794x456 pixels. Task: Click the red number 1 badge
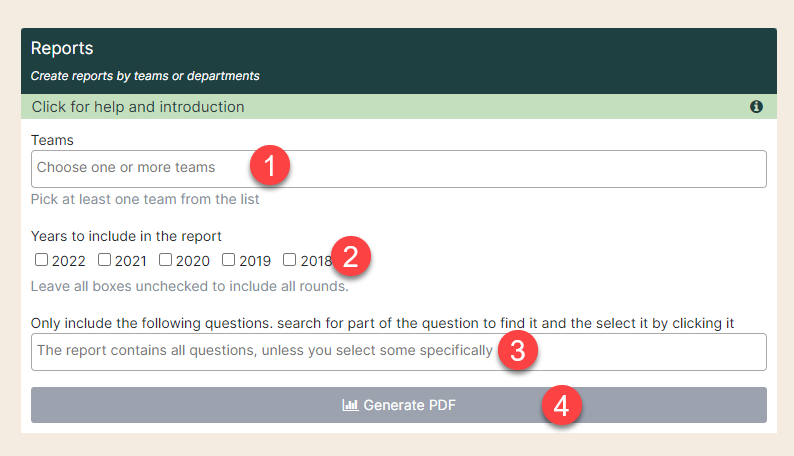[x=270, y=165]
